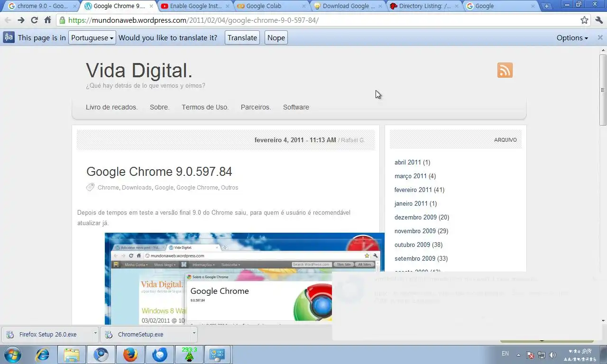Click the EN language indicator
Image resolution: width=607 pixels, height=364 pixels.
click(x=505, y=354)
